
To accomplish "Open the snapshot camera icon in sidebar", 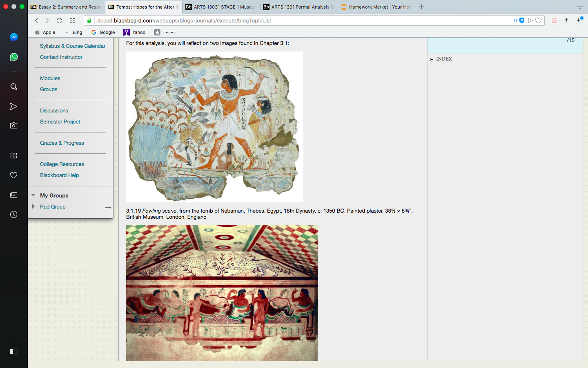I will [x=13, y=126].
